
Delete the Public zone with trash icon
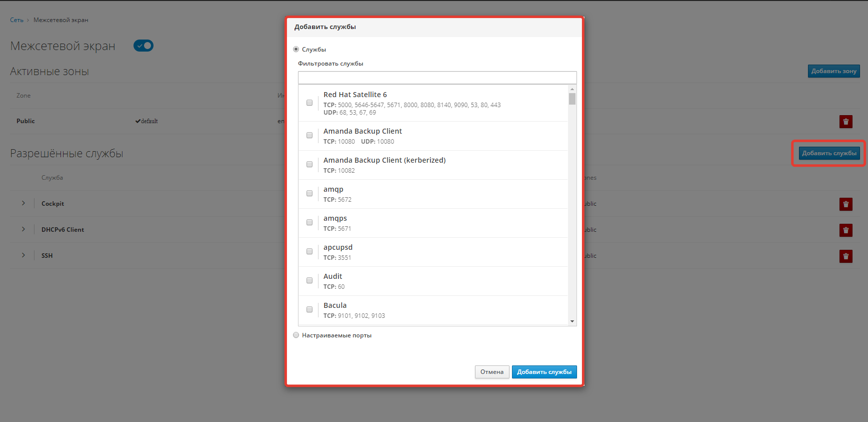(x=845, y=122)
